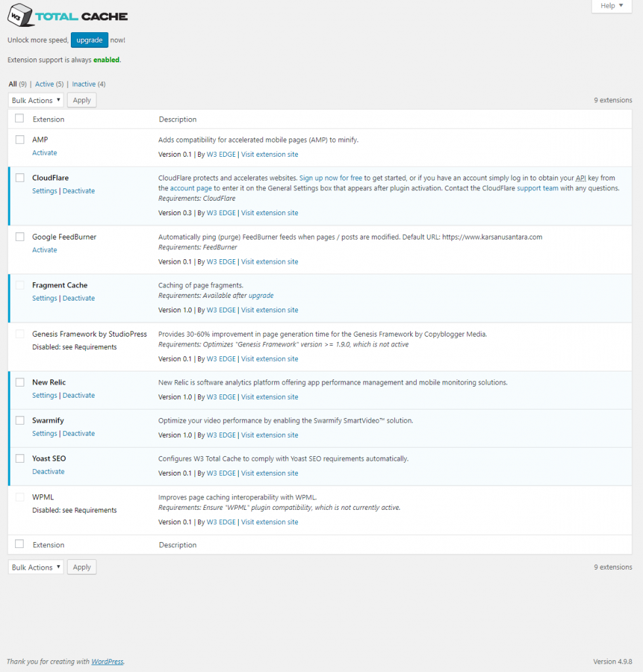This screenshot has width=643, height=672.
Task: Tick the Yoast SEO checkbox
Action: (x=20, y=458)
